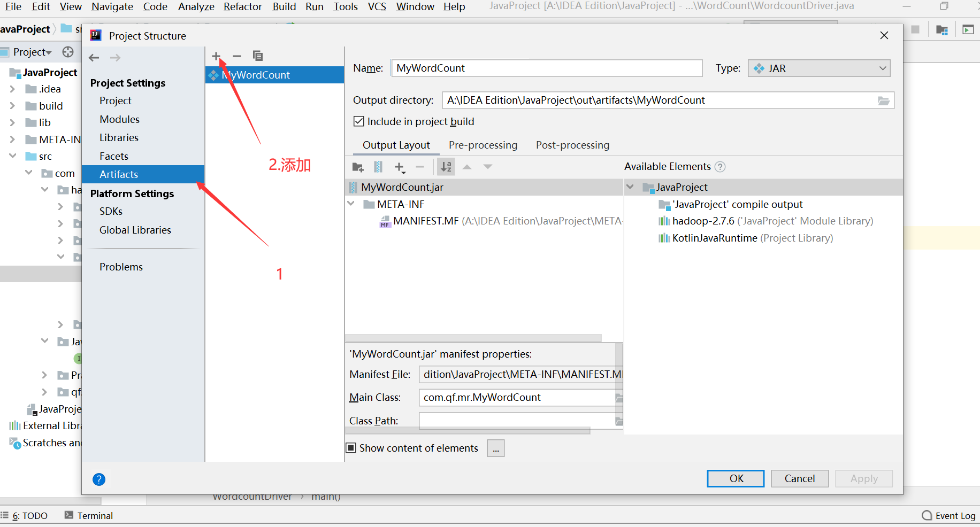Add copy of element to output layout
Image resolution: width=980 pixels, height=527 pixels.
pos(400,167)
